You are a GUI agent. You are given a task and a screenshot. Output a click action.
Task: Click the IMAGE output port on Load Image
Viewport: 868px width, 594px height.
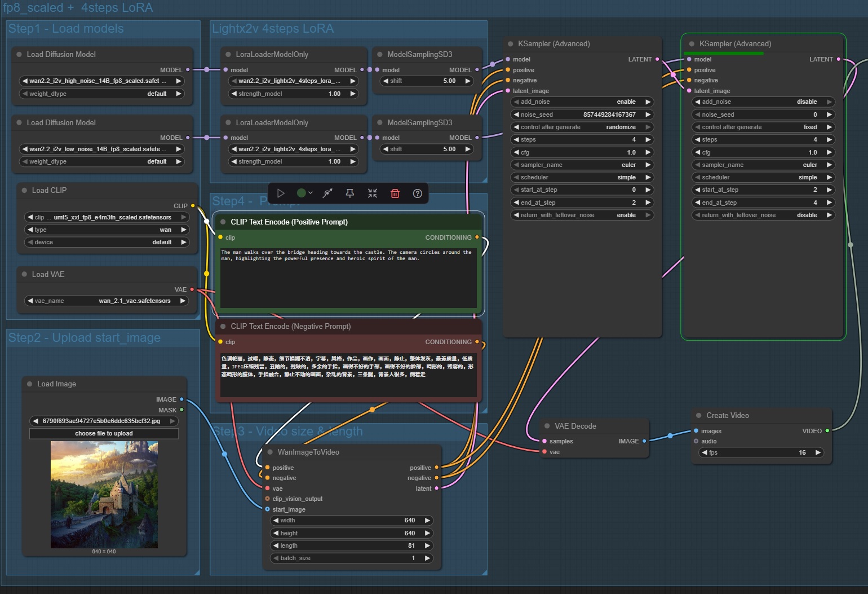click(x=181, y=399)
